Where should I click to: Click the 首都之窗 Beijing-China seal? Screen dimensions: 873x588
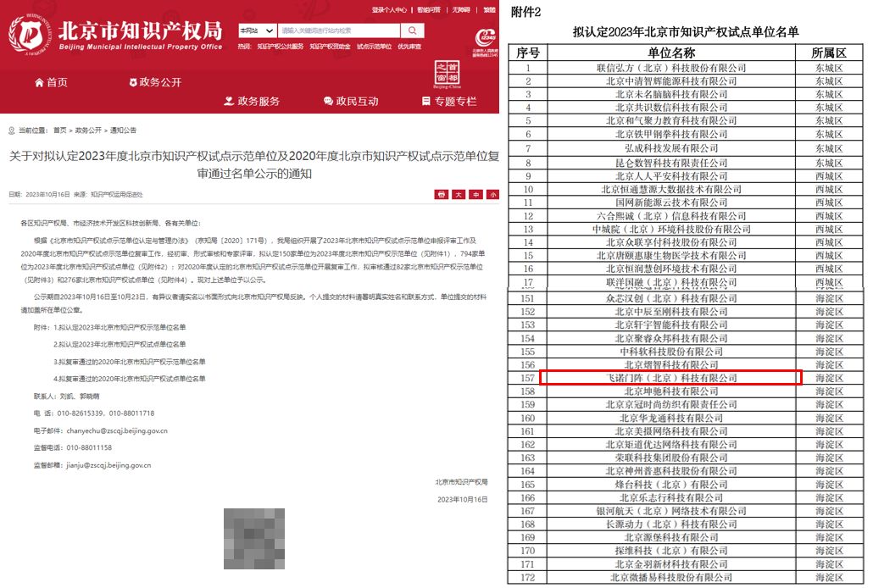[x=447, y=75]
